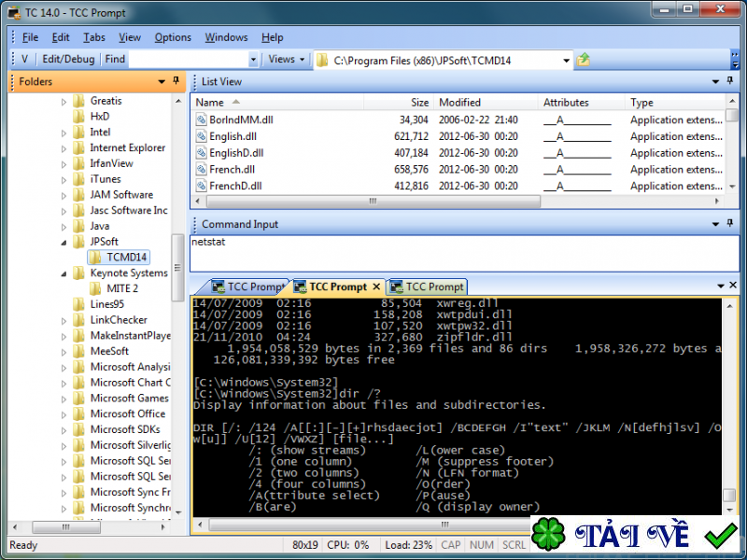Screen dimensions: 747x560
Task: Pin the List View panel
Action: (730, 80)
